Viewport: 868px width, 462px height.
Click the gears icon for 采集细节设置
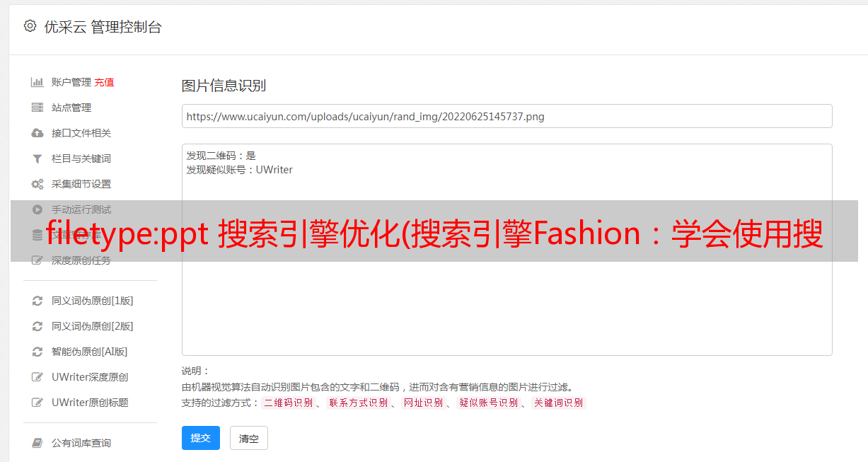pyautogui.click(x=37, y=184)
